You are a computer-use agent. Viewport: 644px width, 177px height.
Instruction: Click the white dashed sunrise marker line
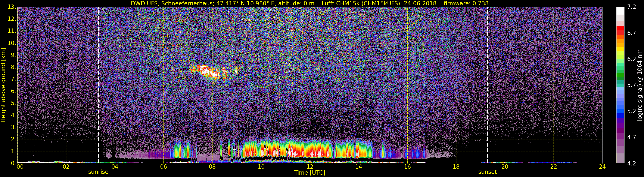[98, 85]
